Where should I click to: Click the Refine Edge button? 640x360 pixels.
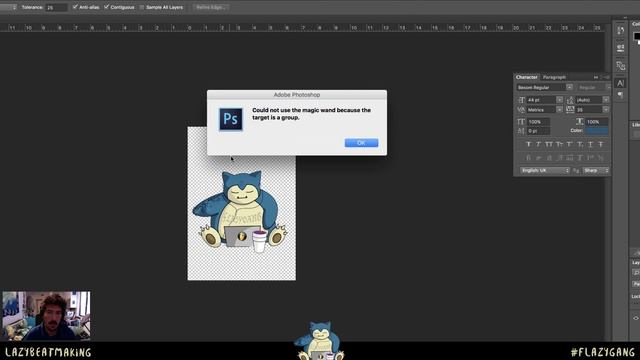[x=211, y=7]
